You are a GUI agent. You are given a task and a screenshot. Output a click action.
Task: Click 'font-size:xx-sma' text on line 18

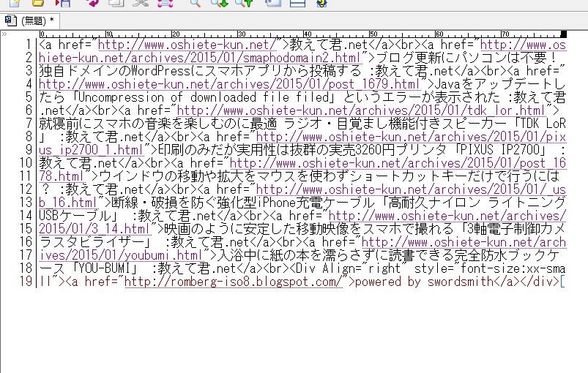pyautogui.click(x=513, y=268)
